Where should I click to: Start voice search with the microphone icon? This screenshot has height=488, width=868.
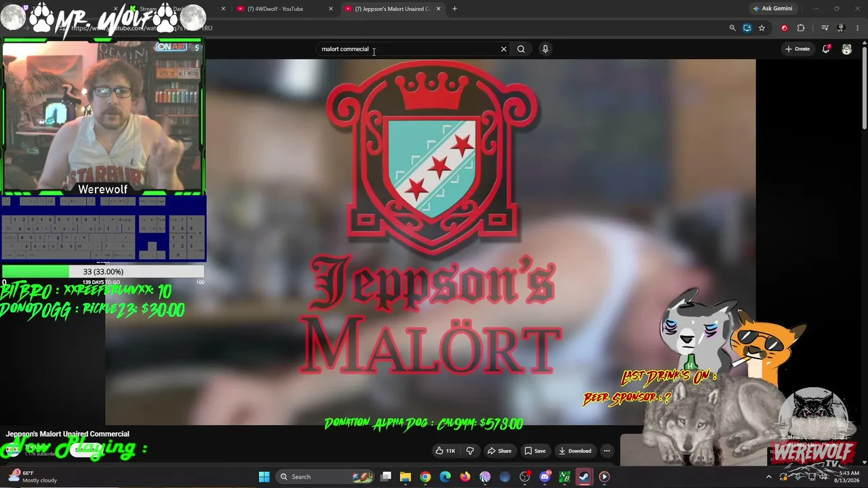click(x=545, y=49)
